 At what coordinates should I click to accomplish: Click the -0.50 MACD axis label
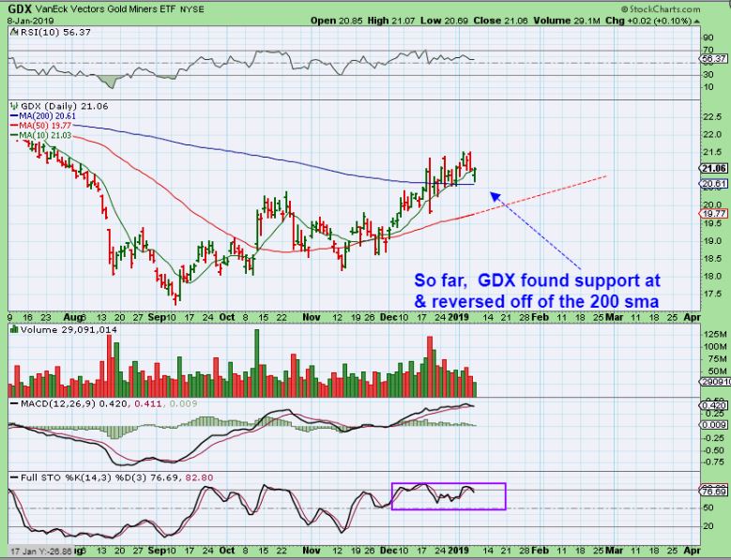(x=714, y=450)
